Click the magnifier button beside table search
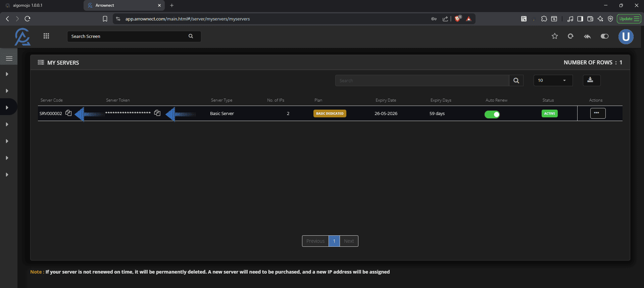The image size is (644, 288). 516,80
